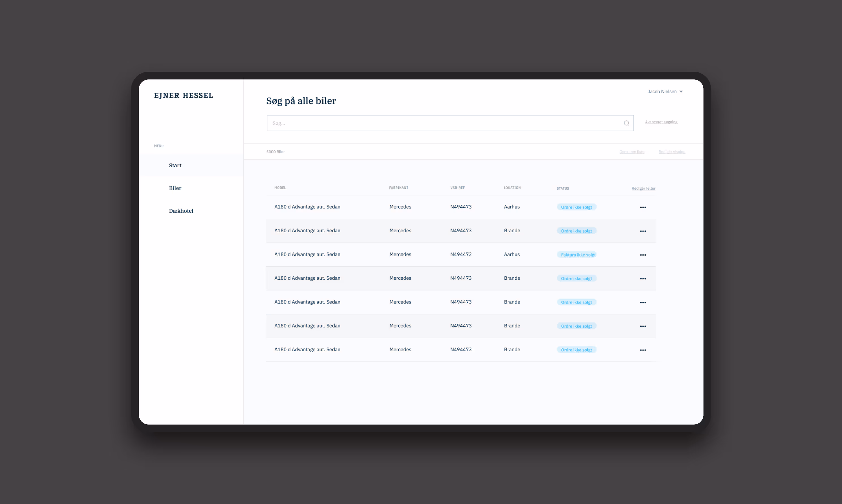Open Dækhotel menu item

pos(181,211)
